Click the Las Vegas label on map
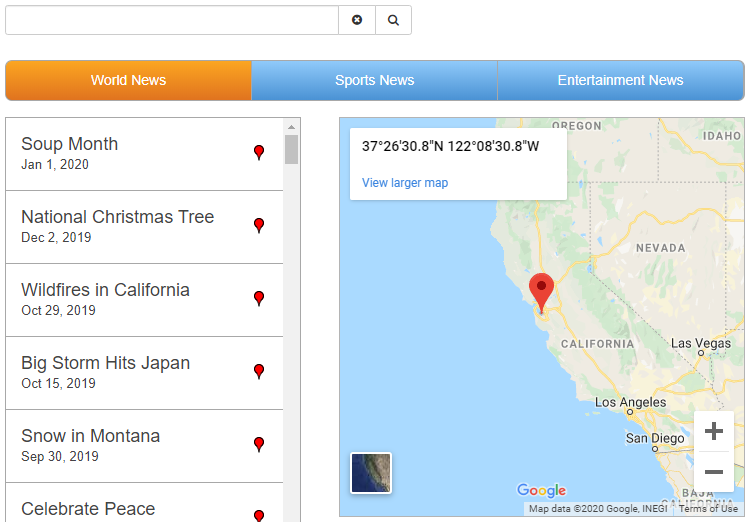Image resolution: width=750 pixels, height=522 pixels. (x=701, y=343)
